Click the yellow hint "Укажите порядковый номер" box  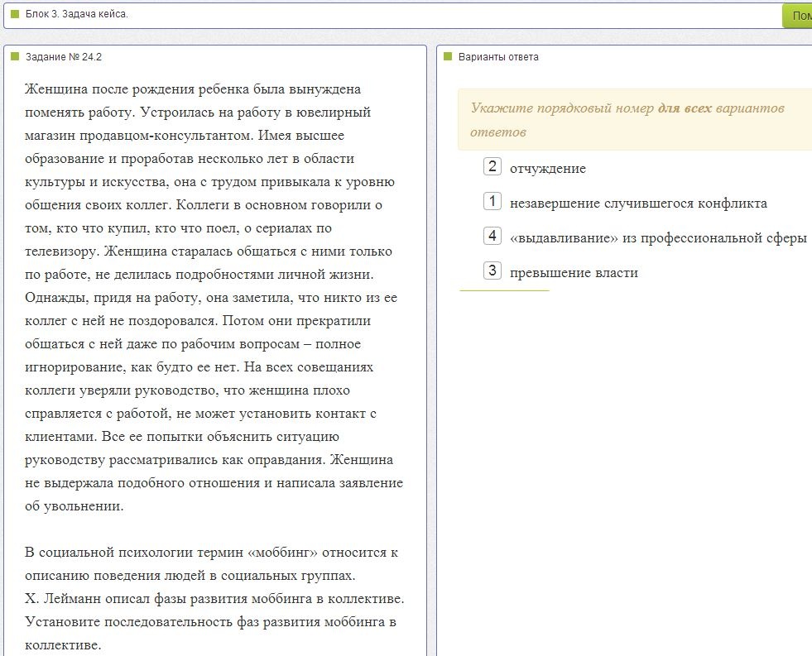[x=635, y=119]
